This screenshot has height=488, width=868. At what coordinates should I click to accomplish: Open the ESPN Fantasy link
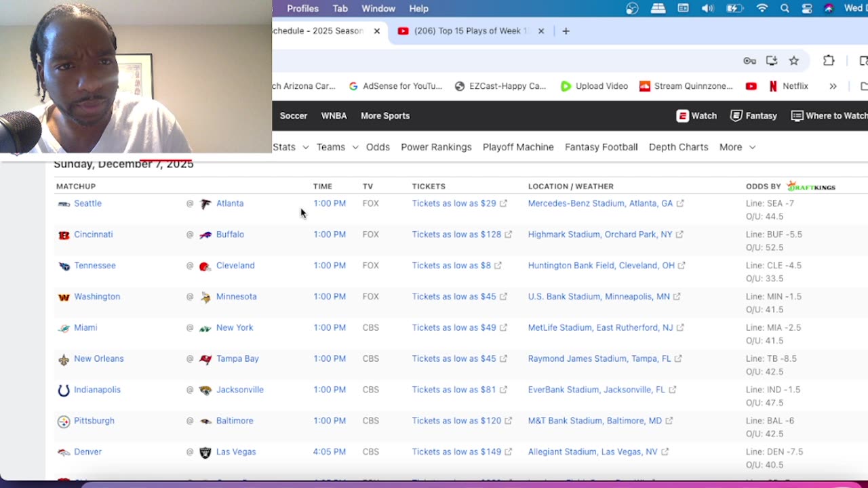(753, 116)
